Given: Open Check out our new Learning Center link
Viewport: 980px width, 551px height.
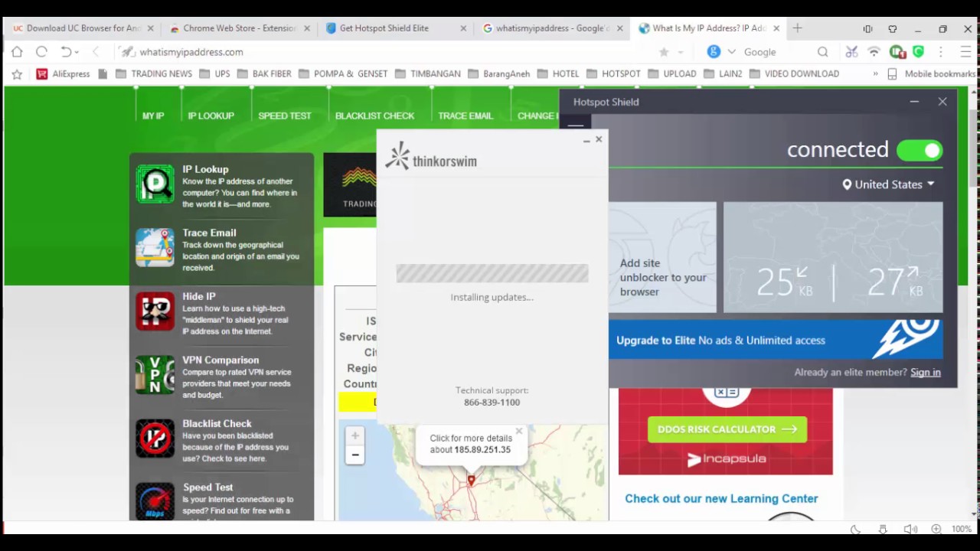Looking at the screenshot, I should [x=721, y=498].
